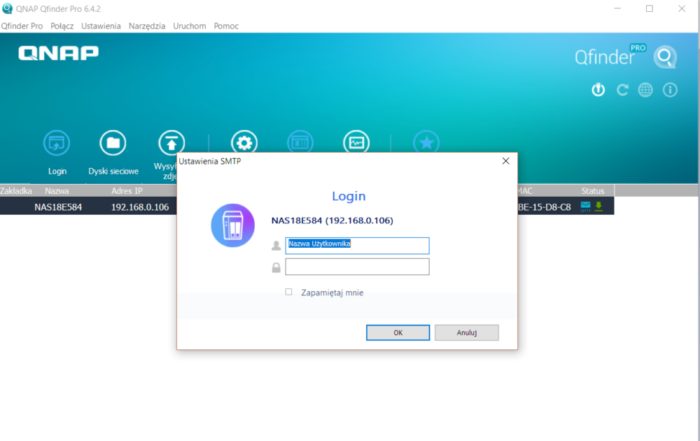Click the 192.168.0.106 address cell

pyautogui.click(x=140, y=207)
